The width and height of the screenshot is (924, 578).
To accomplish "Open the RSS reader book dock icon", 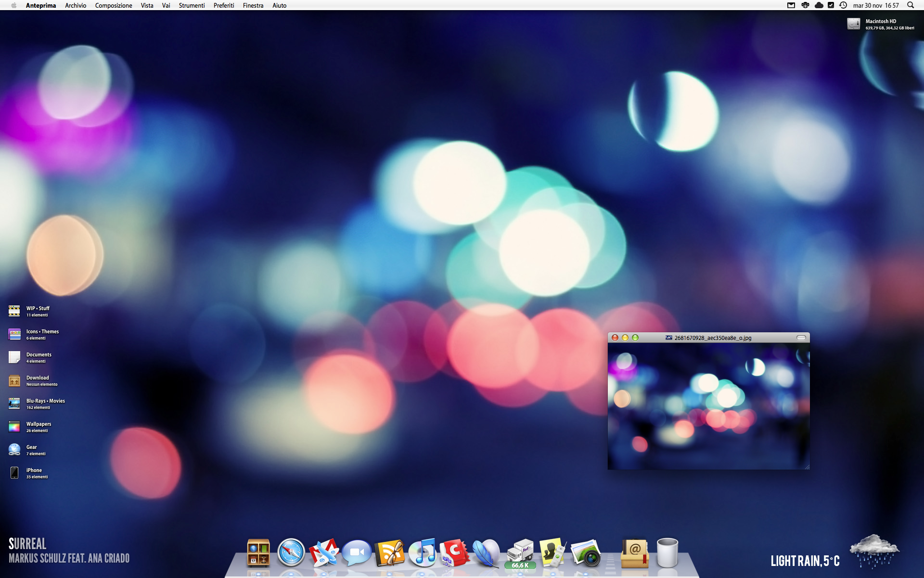I will 389,553.
